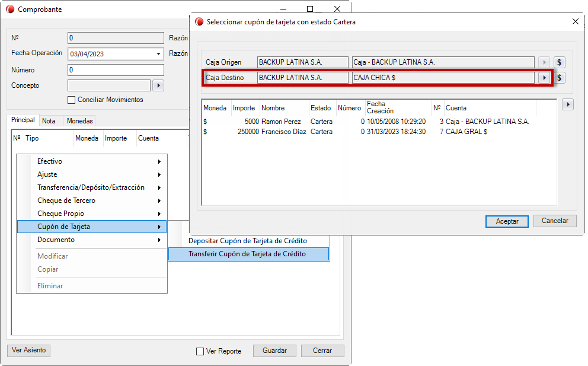Click Caja Destino BACKUP LATINA S.A. field

point(303,78)
